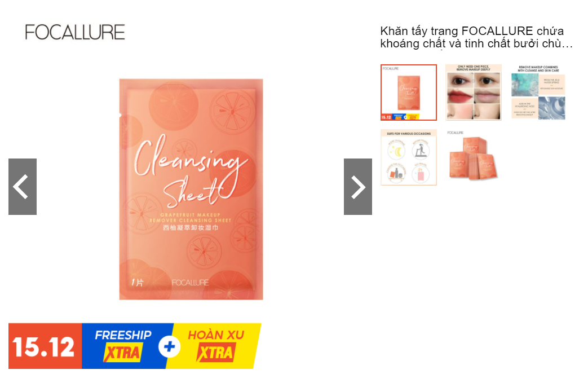
Task: Click the Chinese text on the packet
Action: coord(191,228)
